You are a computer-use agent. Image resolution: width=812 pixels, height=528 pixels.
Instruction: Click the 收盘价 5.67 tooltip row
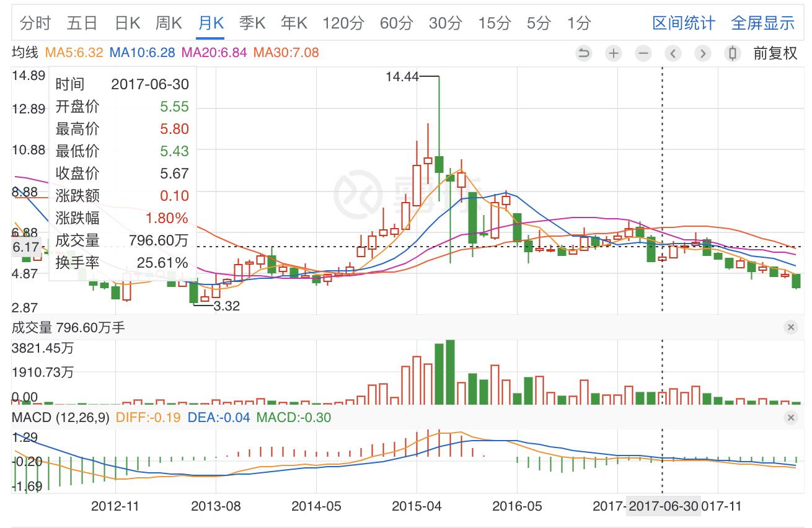point(122,174)
